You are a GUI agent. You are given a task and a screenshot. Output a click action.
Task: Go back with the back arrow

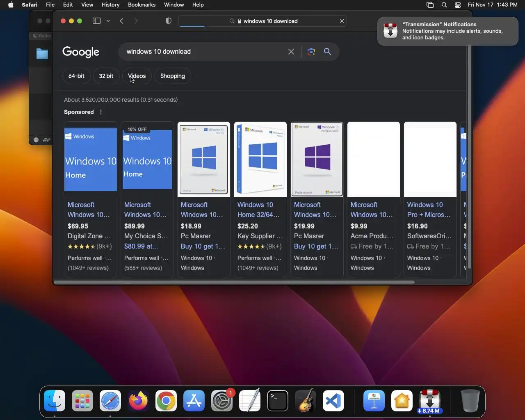click(122, 21)
